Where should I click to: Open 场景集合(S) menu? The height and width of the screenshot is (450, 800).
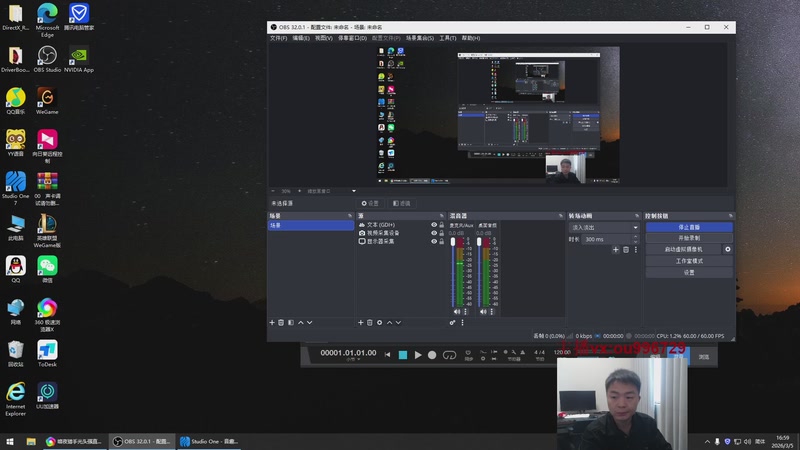[420, 38]
